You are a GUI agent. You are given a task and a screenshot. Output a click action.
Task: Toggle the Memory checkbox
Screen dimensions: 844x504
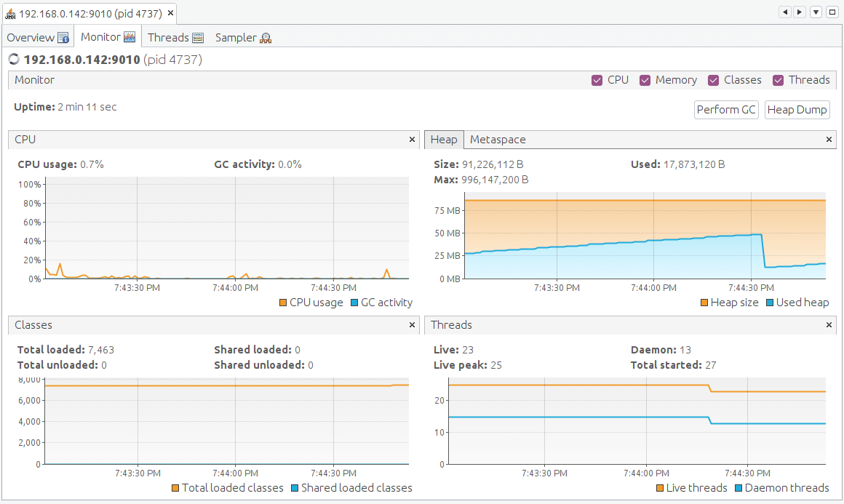coord(645,80)
